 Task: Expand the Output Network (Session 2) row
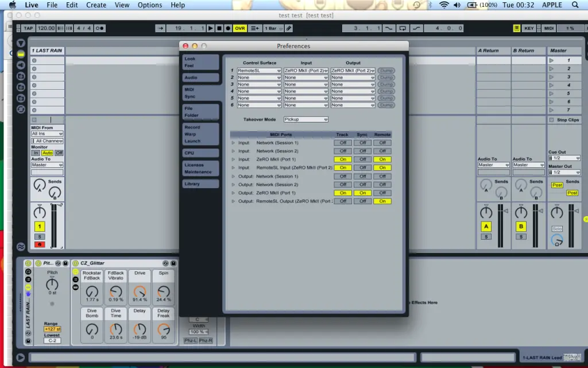click(233, 185)
